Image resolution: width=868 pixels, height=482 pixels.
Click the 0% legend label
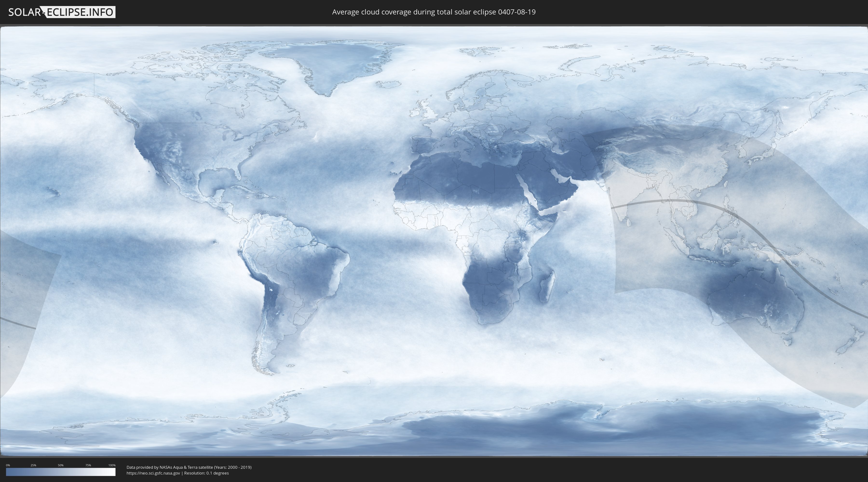[x=8, y=465]
